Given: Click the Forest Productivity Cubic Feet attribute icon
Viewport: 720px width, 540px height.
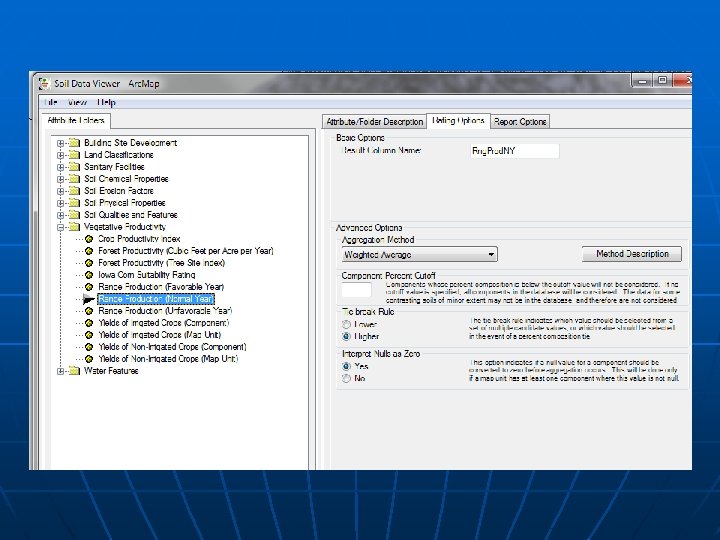Looking at the screenshot, I should [89, 251].
